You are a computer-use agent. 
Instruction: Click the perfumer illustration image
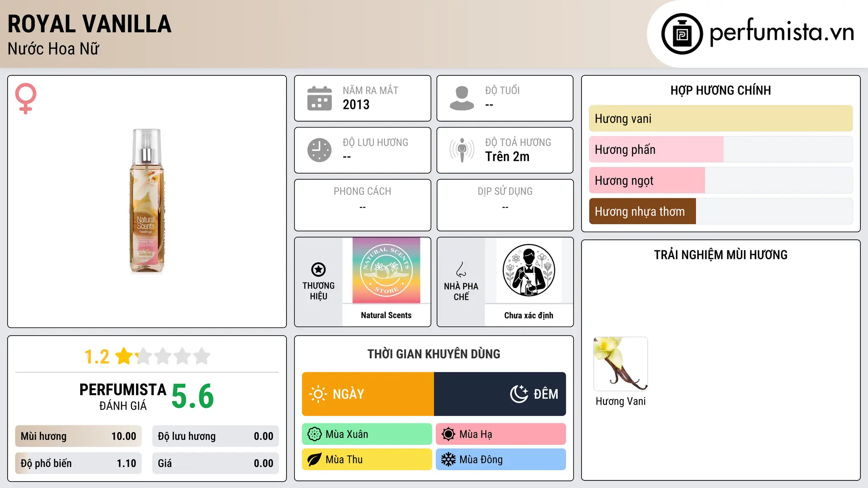tap(529, 270)
